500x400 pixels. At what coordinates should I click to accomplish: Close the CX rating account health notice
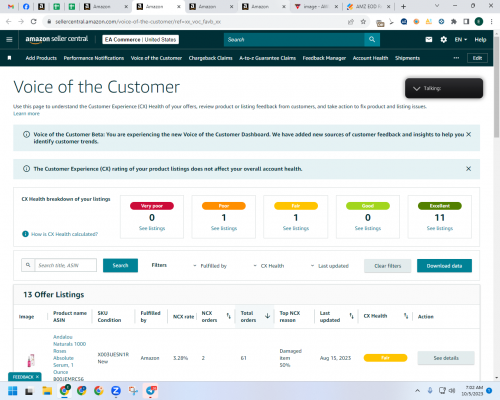pyautogui.click(x=468, y=169)
